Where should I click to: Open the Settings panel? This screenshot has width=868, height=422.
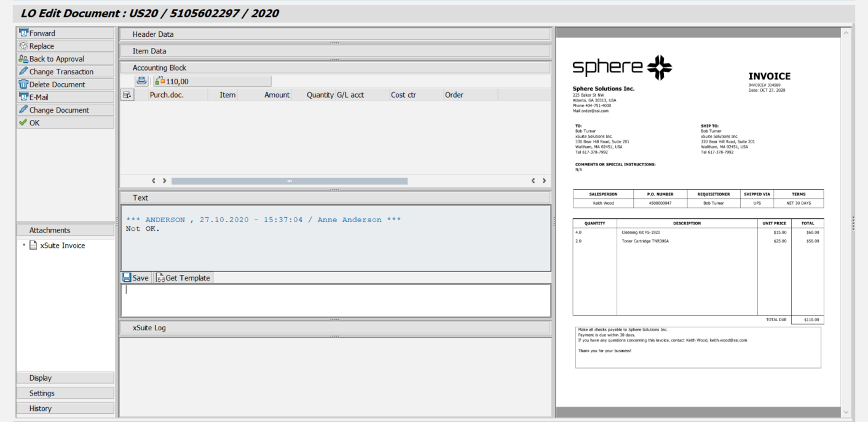[x=65, y=392]
